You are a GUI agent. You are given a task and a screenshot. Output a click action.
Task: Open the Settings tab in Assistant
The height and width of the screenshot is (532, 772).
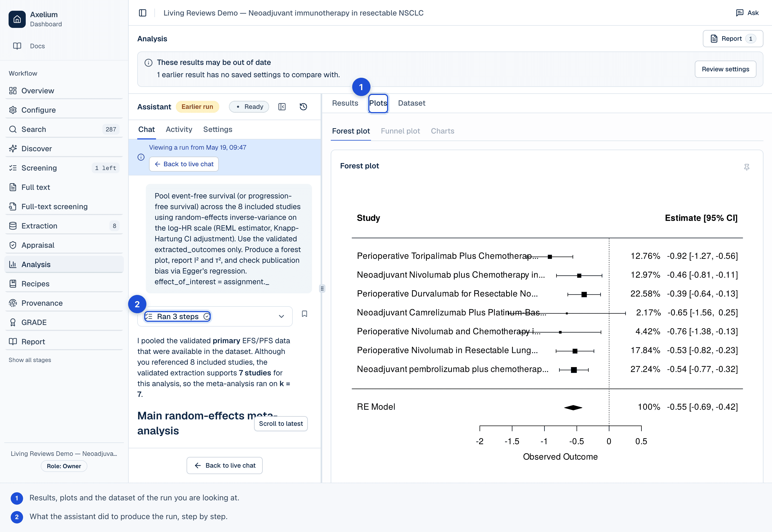click(x=218, y=129)
